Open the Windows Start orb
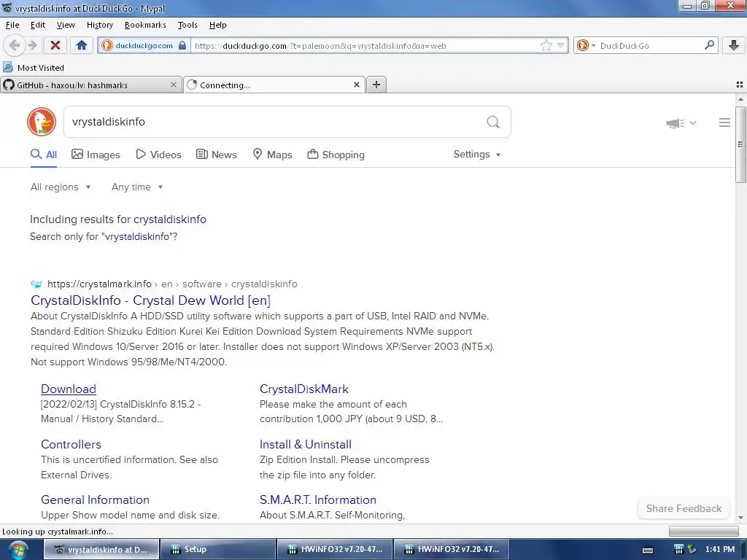 point(18,550)
